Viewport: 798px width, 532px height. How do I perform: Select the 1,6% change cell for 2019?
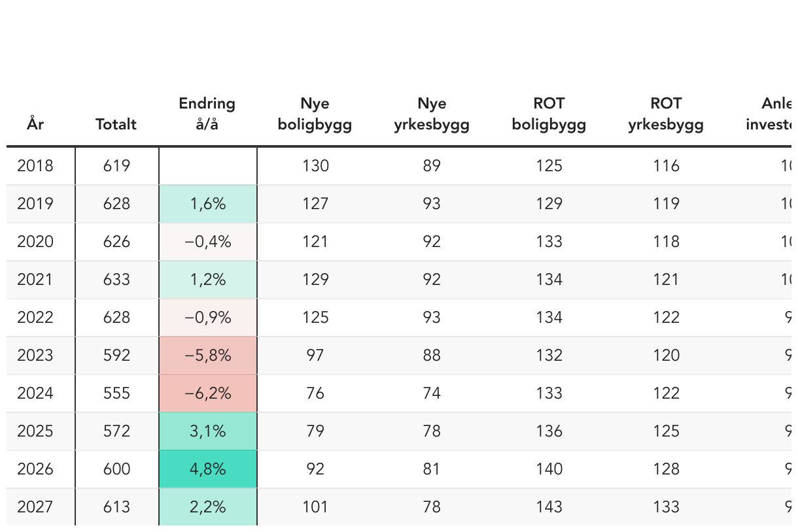tap(208, 204)
